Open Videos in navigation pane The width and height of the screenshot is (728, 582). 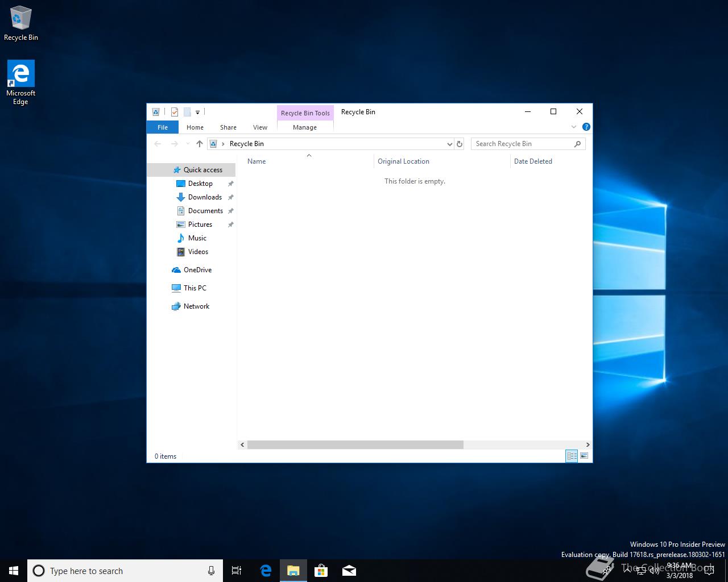(191, 252)
